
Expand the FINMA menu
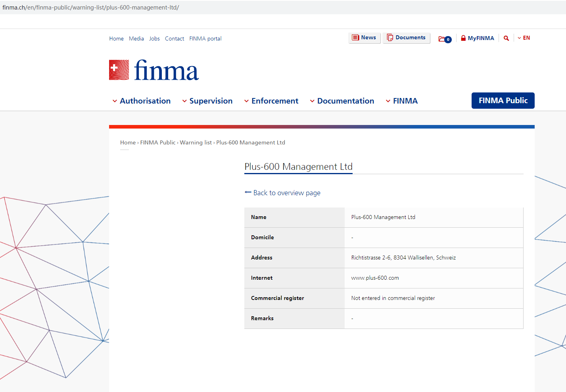(x=402, y=101)
